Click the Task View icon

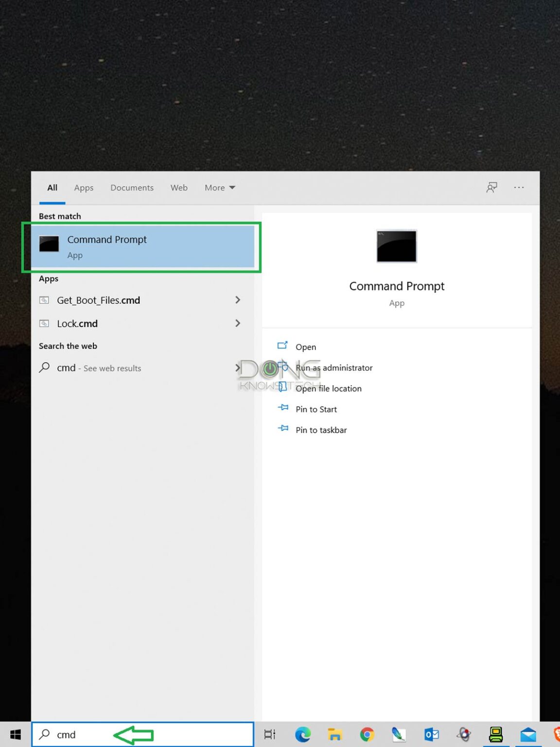(270, 734)
